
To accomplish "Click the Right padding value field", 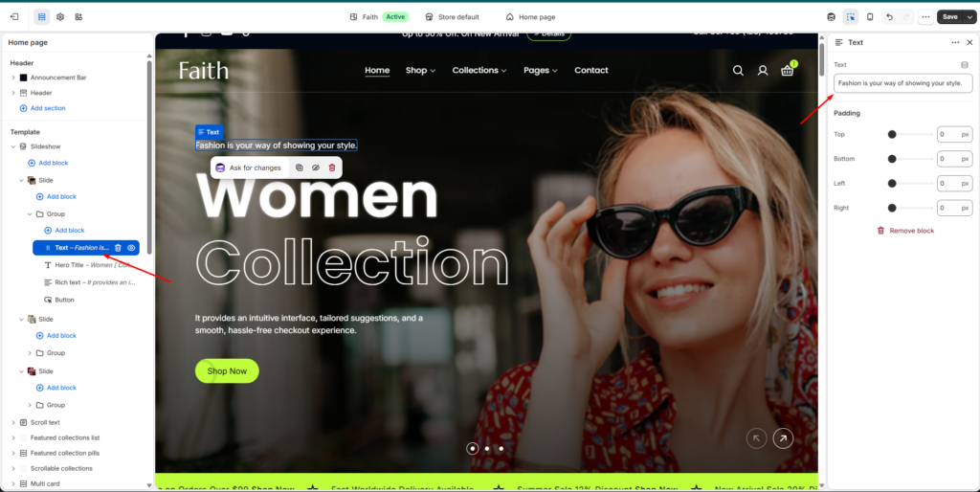I will tap(954, 208).
